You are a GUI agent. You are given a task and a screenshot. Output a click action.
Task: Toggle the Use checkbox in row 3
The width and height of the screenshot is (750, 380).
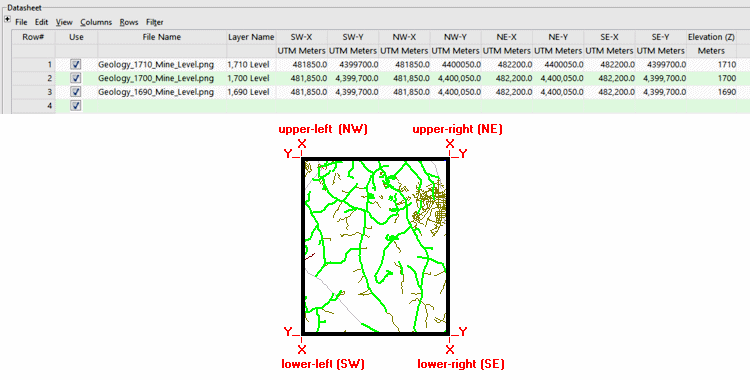(76, 92)
